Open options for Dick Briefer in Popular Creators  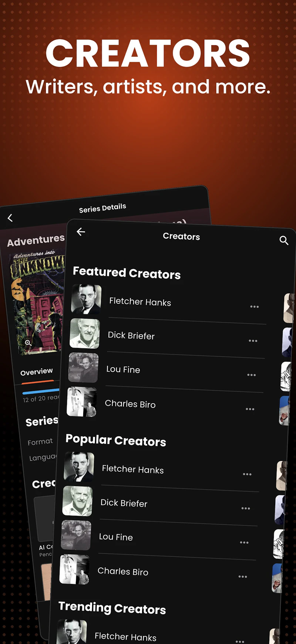point(245,508)
